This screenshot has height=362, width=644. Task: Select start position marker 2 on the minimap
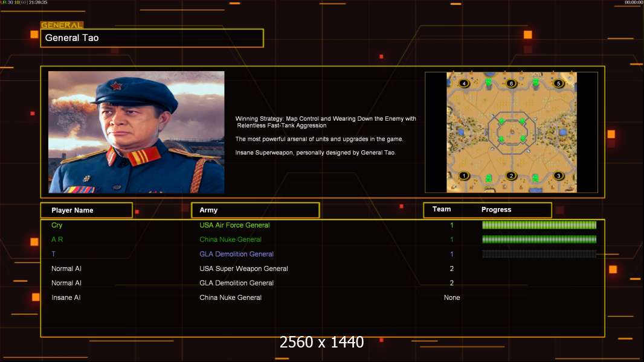point(511,176)
